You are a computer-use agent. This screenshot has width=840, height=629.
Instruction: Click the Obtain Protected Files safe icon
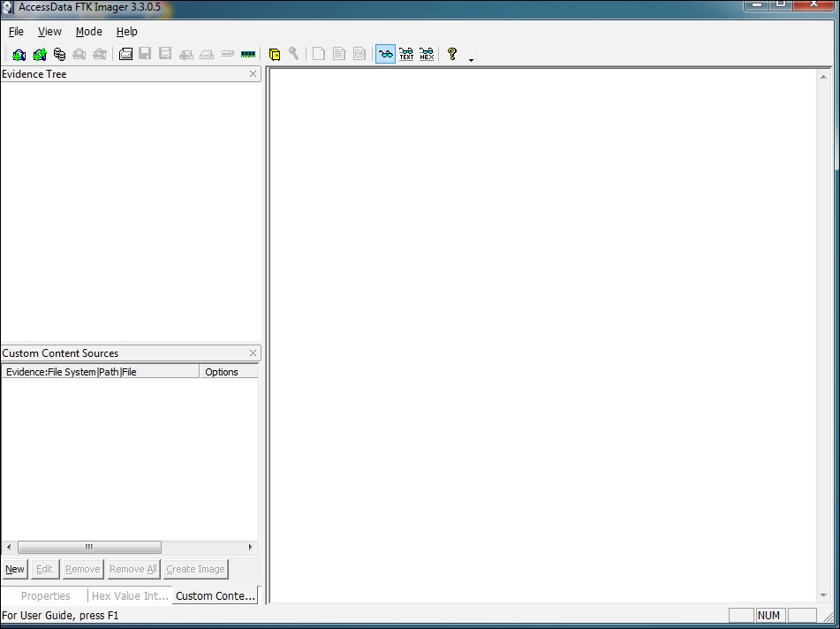coord(275,54)
